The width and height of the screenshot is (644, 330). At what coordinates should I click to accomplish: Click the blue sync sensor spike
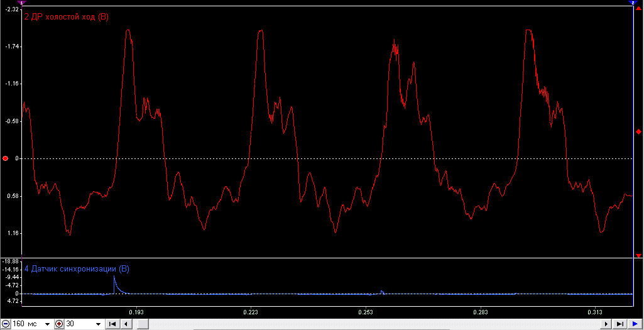(114, 284)
